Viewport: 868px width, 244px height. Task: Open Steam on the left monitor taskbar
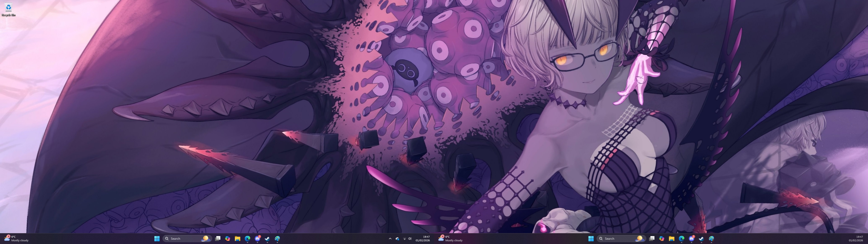coord(267,239)
